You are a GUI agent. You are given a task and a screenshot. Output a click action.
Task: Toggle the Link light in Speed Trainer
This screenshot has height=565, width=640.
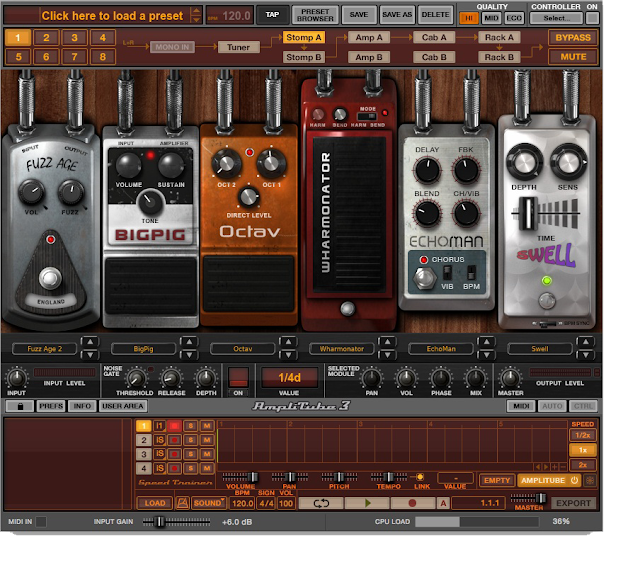[419, 477]
